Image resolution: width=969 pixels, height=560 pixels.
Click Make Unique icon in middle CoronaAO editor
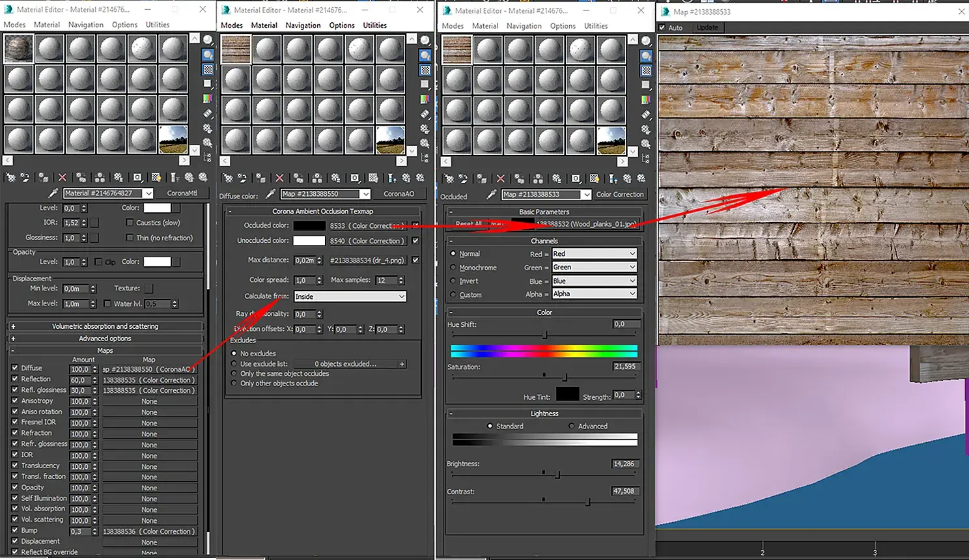coord(317,178)
